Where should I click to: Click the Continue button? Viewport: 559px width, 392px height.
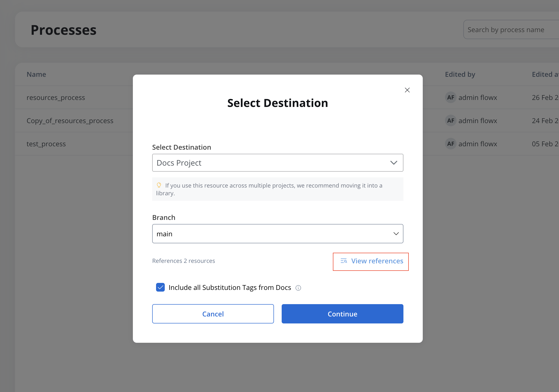pyautogui.click(x=342, y=314)
